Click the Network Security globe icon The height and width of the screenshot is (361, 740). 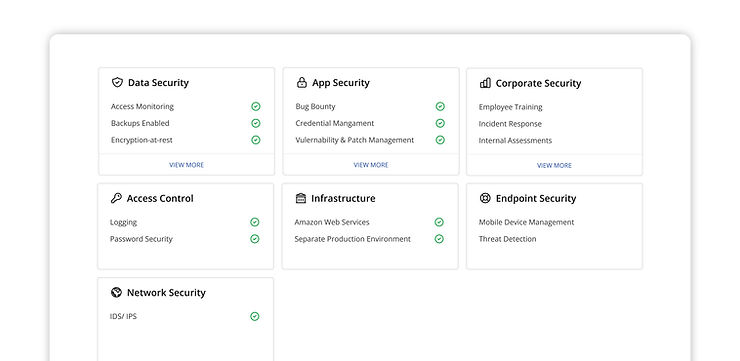(x=116, y=293)
